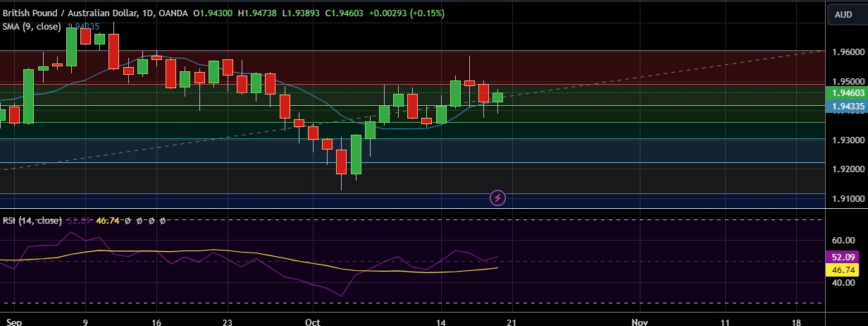This screenshot has height=326, width=868.
Task: Select the SMA (9, close) indicator legend
Action: click(x=32, y=27)
